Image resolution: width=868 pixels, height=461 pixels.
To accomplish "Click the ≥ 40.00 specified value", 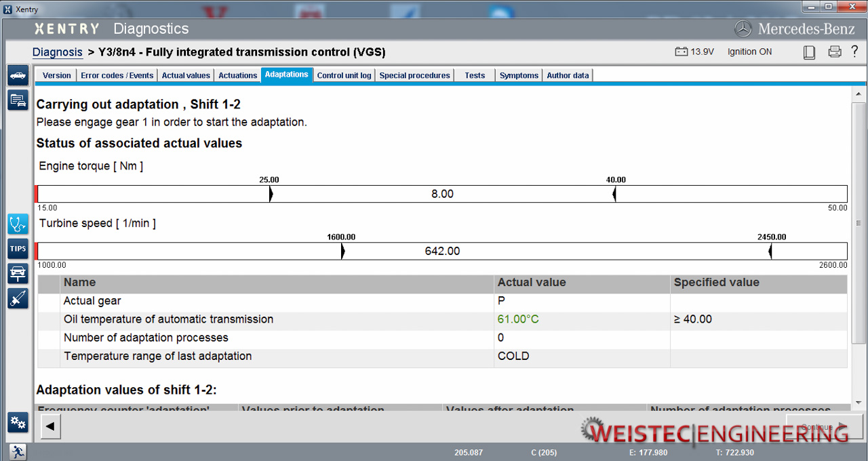I will 692,319.
